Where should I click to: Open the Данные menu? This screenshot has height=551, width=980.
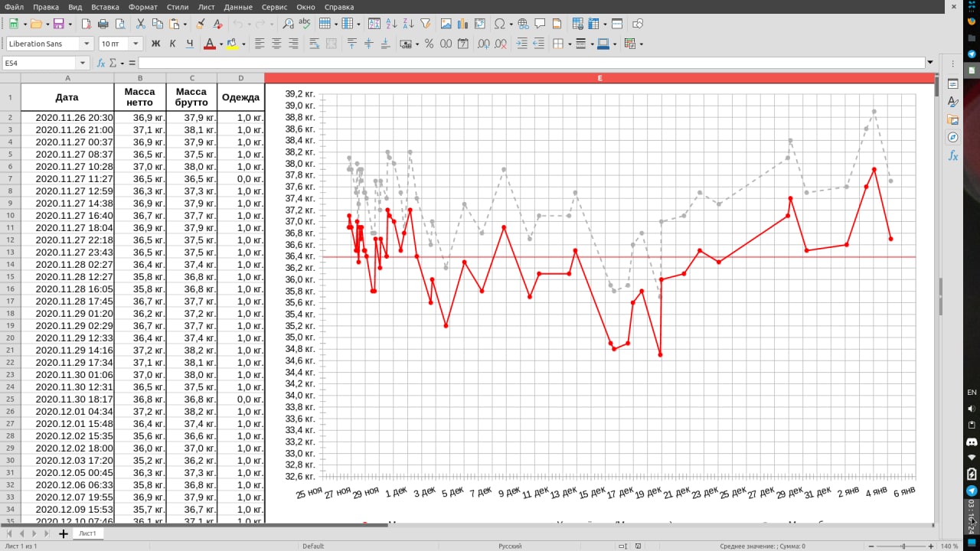coord(238,7)
